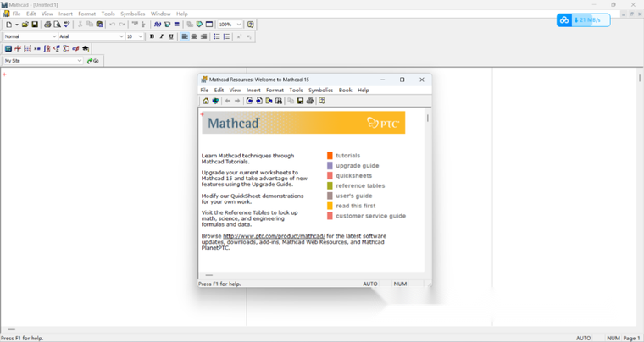
Task: Expand the 100% zoom dropdown
Action: pyautogui.click(x=239, y=25)
